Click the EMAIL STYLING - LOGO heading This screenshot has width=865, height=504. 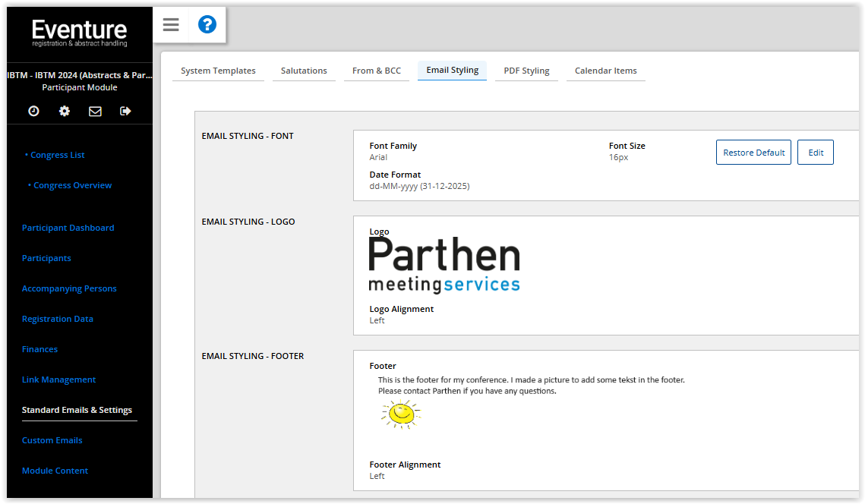click(248, 222)
